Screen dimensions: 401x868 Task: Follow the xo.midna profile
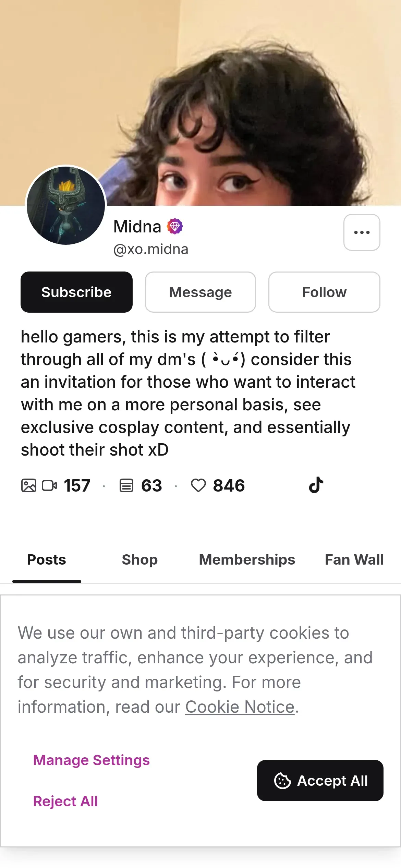coord(324,292)
